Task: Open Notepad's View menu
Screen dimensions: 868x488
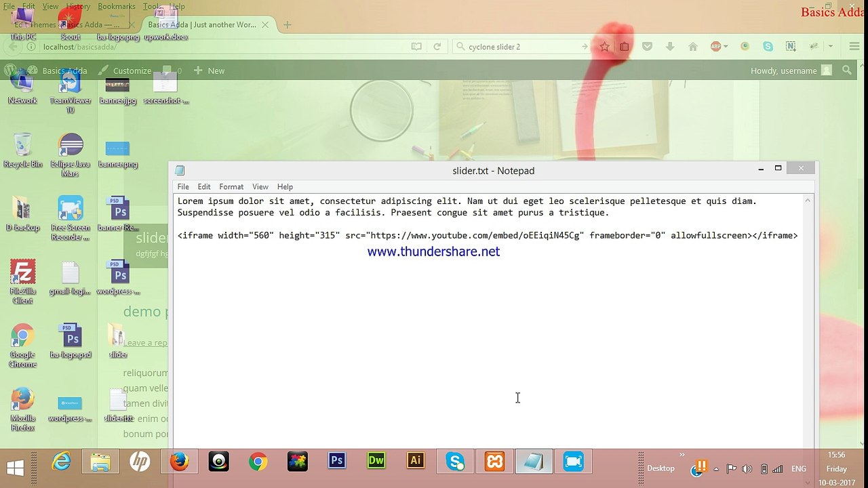Action: pos(260,186)
